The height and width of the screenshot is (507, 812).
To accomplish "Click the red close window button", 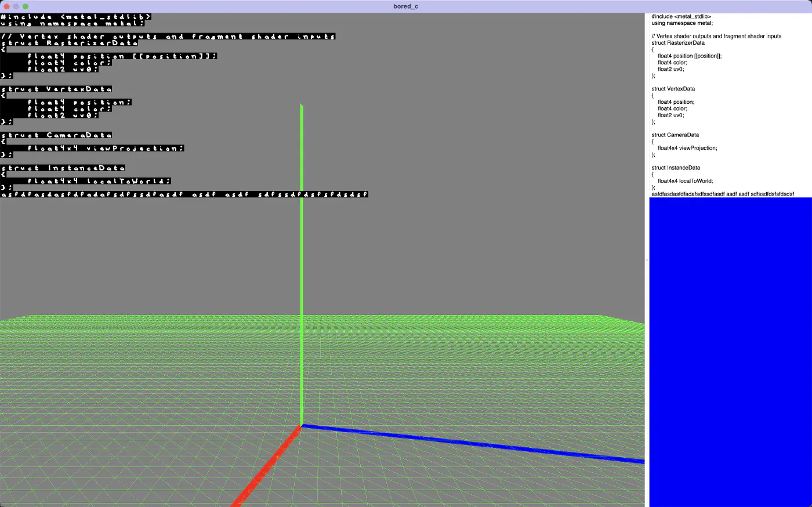I will coord(7,6).
